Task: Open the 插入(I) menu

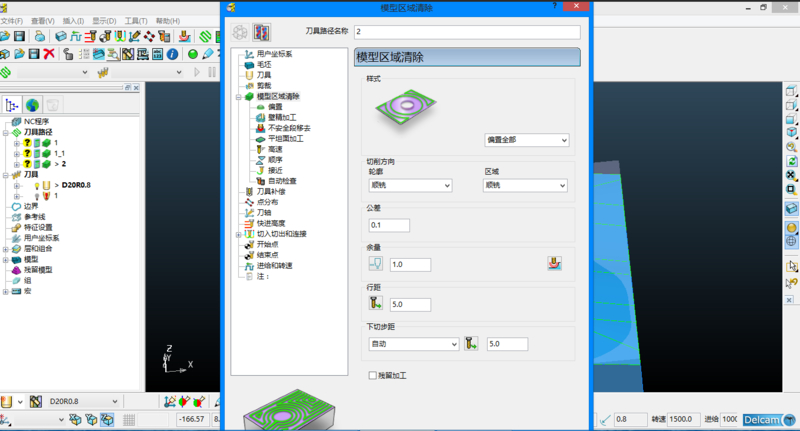Action: pyautogui.click(x=72, y=20)
